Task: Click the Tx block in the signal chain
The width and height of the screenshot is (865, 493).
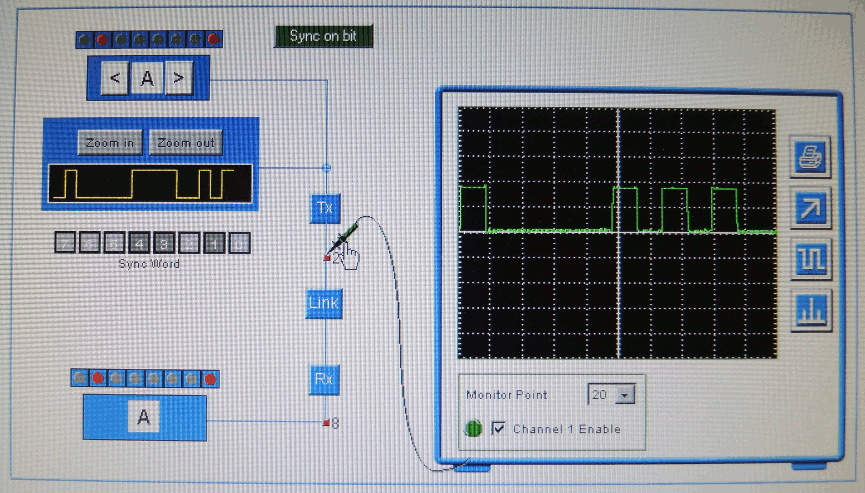Action: 324,208
